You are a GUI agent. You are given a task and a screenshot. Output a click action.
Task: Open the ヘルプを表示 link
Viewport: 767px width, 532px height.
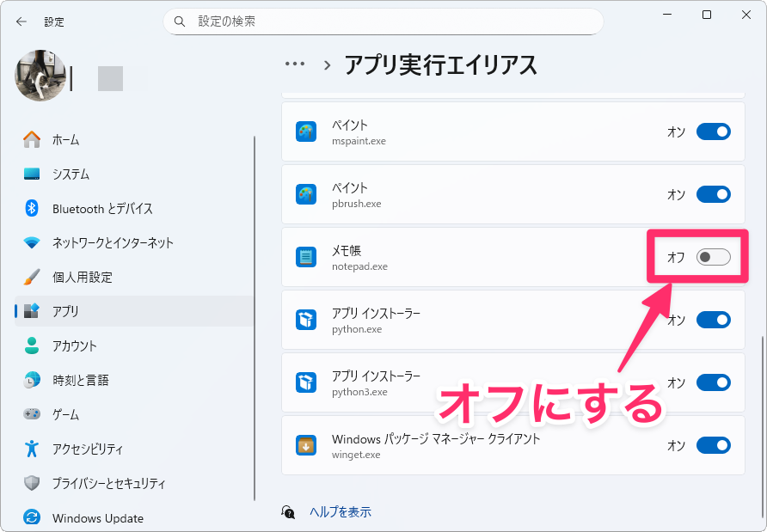341,512
